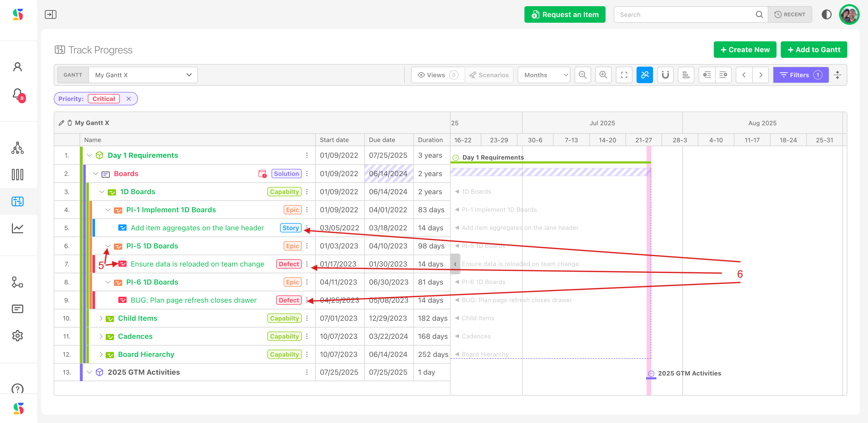868x423 pixels.
Task: Click the expand sidebar panel icon
Action: click(x=51, y=14)
